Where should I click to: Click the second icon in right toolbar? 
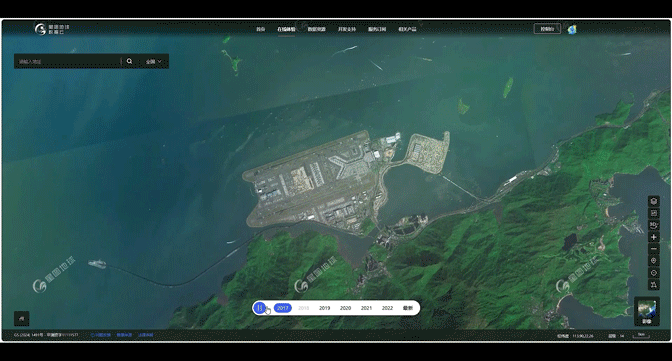pyautogui.click(x=654, y=213)
